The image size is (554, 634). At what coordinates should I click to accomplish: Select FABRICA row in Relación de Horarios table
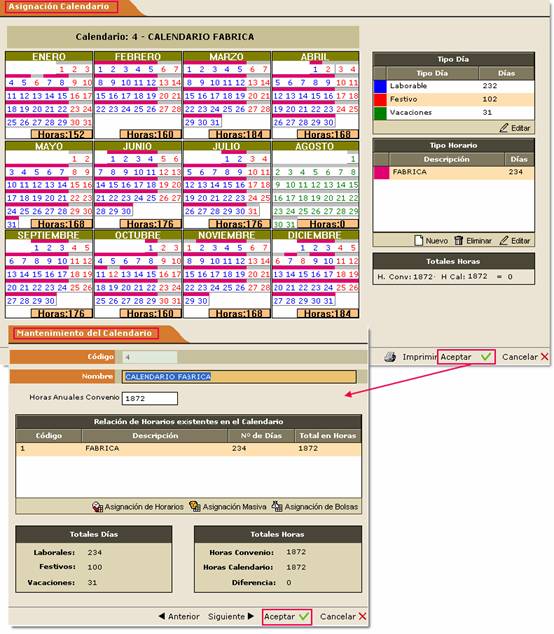188,449
